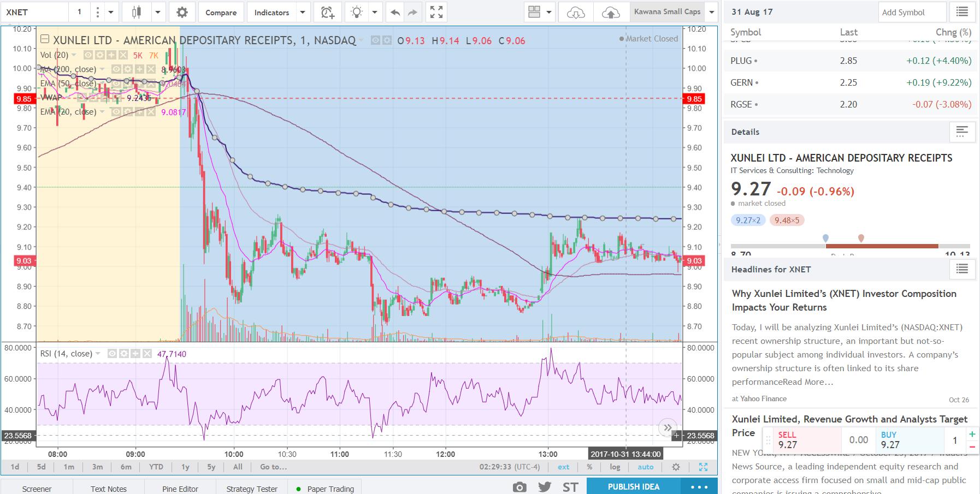Open chart settings gear in top toolbar
The width and height of the screenshot is (980, 494).
(x=182, y=12)
